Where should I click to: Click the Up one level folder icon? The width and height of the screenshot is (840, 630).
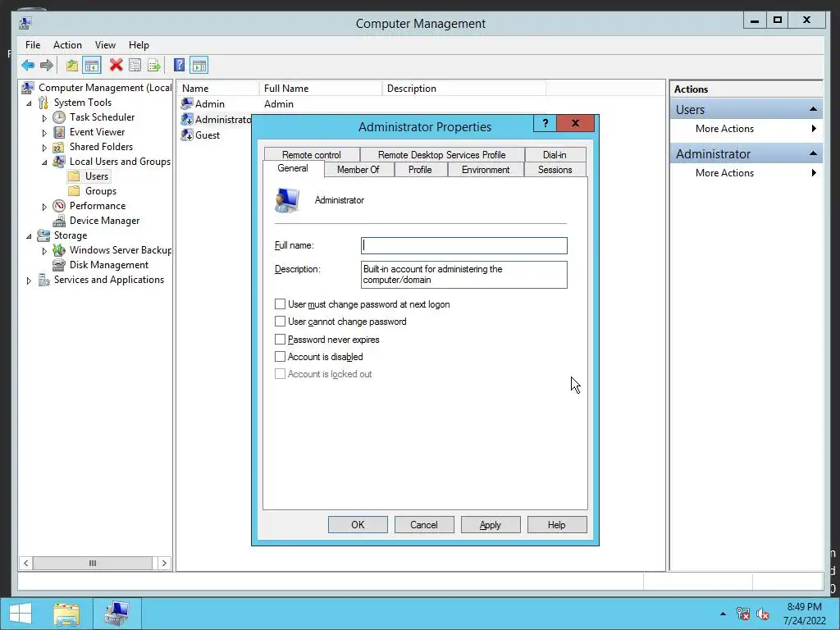72,66
